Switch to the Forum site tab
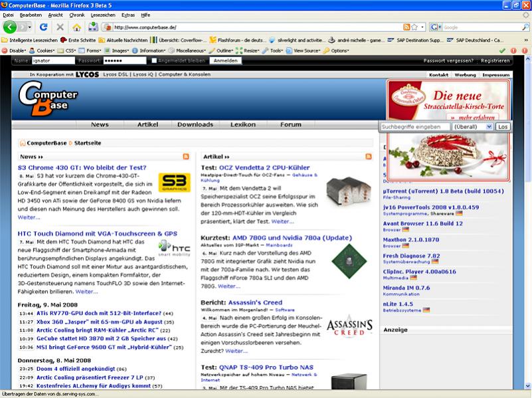This screenshot has height=398, width=532. pos(291,124)
